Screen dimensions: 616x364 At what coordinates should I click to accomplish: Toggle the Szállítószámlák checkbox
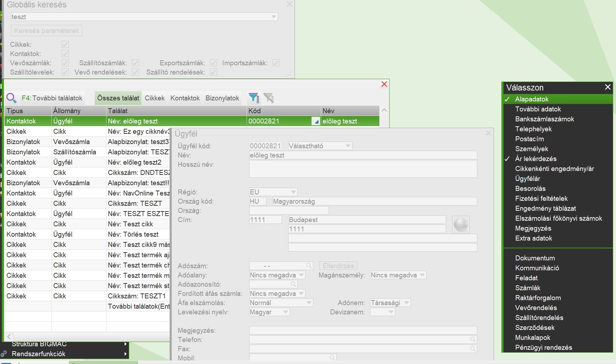pos(136,63)
